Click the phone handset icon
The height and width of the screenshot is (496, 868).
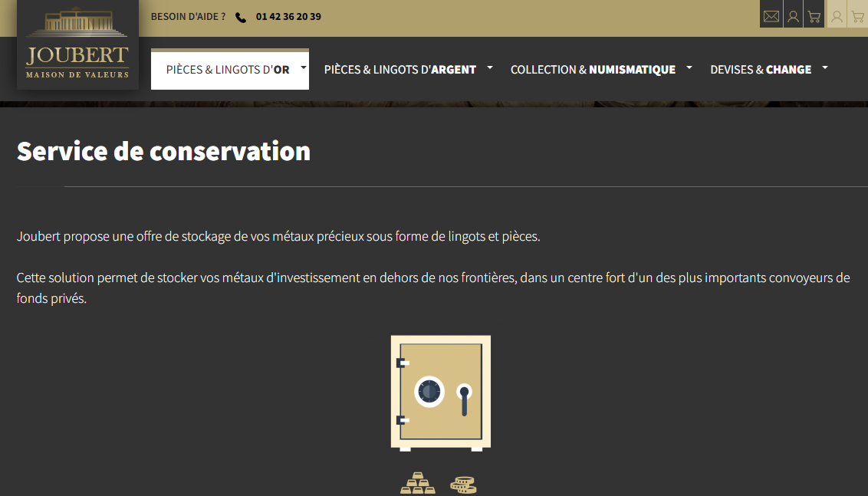[x=241, y=17]
